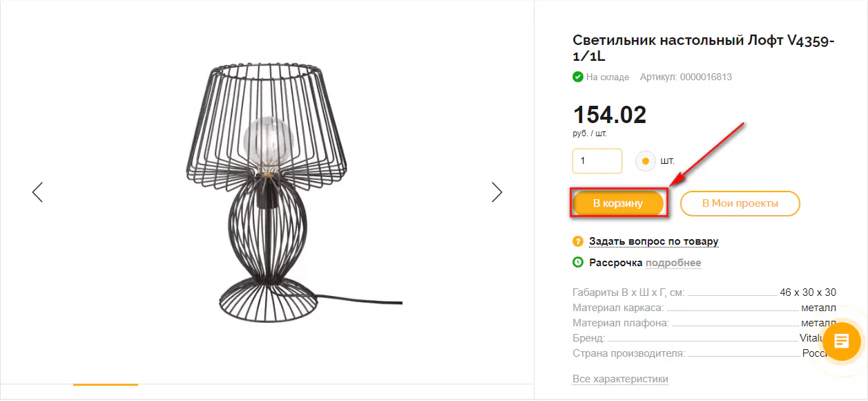Screen dimensions: 868x401
Task: Click the orange gallery position indicator
Action: (106, 384)
